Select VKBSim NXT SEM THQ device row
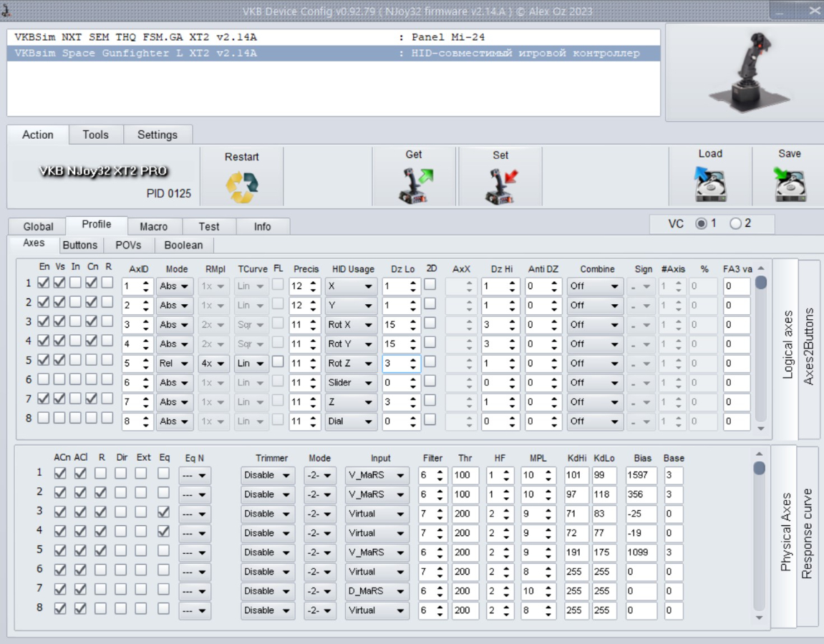The image size is (824, 644). click(333, 37)
